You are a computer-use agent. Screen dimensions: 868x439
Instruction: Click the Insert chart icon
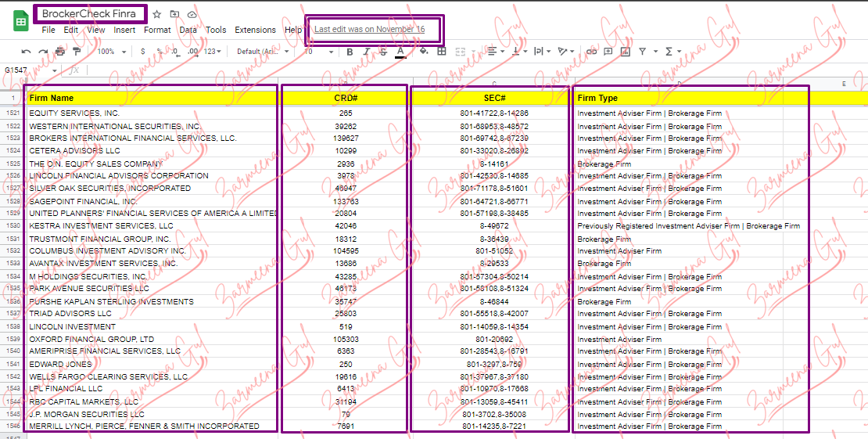tap(625, 52)
